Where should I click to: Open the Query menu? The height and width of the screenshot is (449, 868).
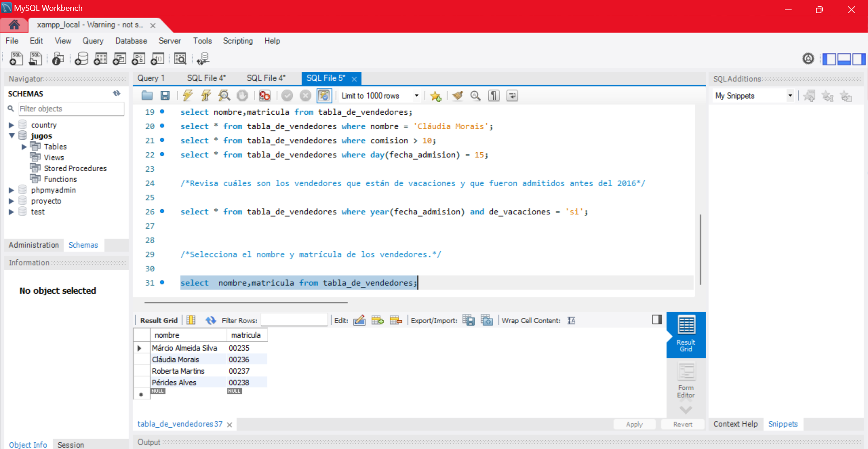(x=93, y=41)
